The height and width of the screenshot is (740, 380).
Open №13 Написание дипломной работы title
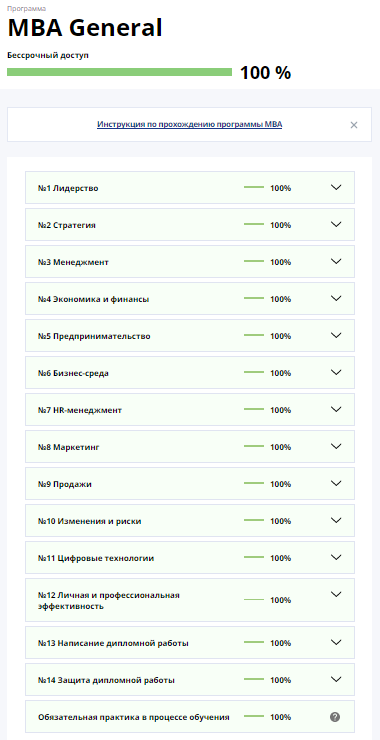113,643
